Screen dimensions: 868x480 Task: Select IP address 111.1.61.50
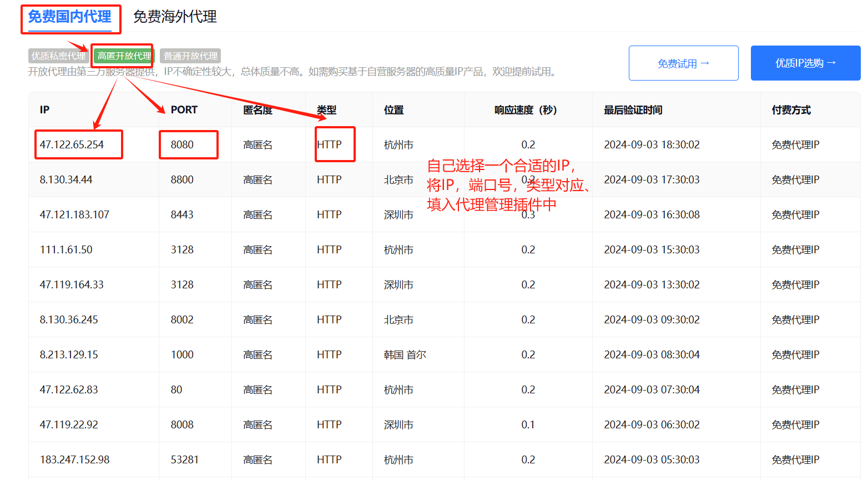tap(66, 250)
